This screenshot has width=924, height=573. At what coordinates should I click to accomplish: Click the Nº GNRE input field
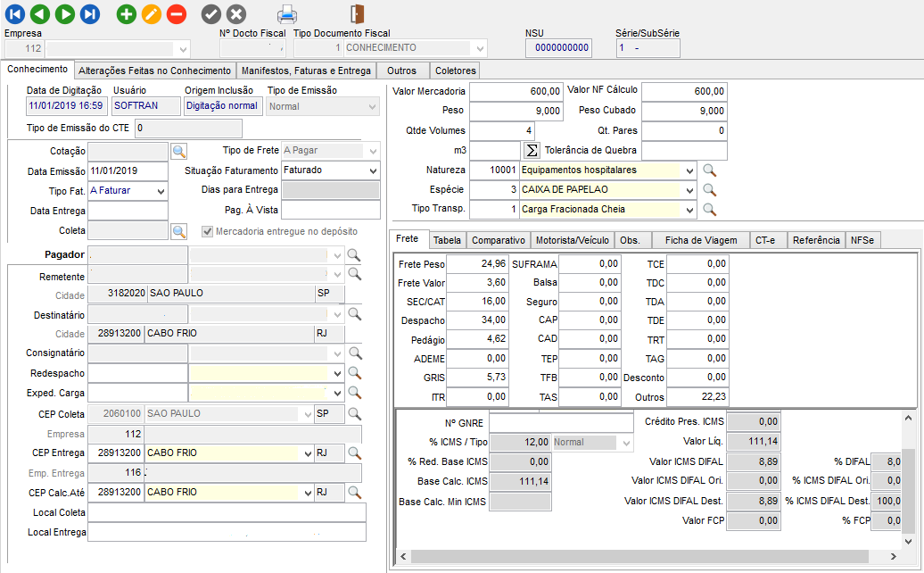(560, 422)
